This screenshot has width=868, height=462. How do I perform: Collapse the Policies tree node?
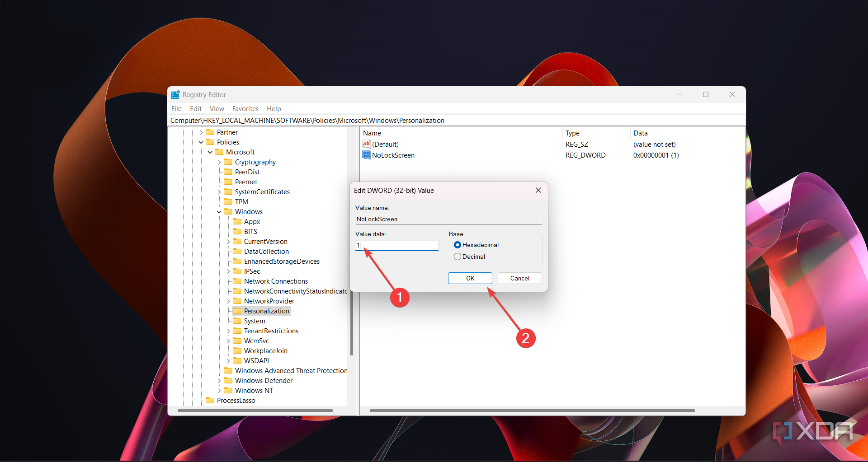(201, 142)
